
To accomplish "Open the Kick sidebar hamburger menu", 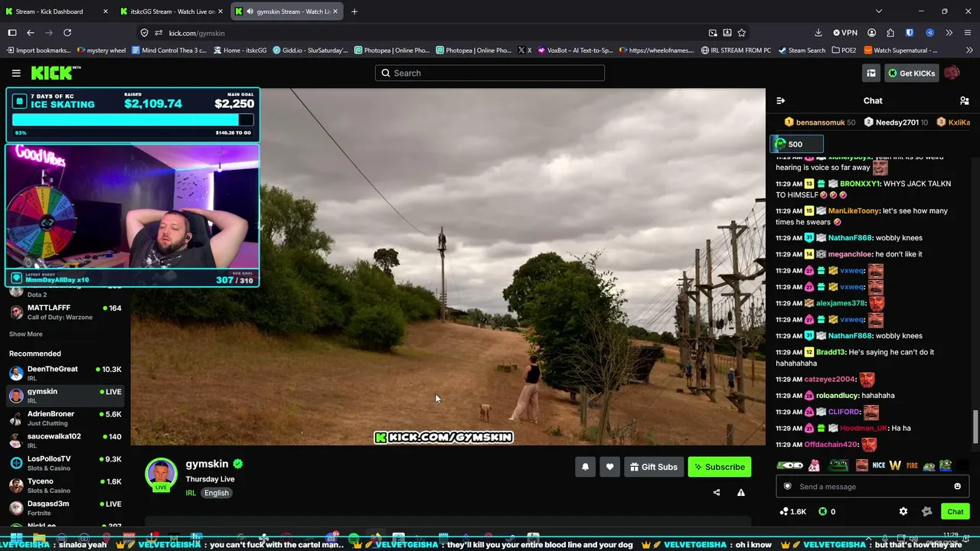I will (x=16, y=73).
